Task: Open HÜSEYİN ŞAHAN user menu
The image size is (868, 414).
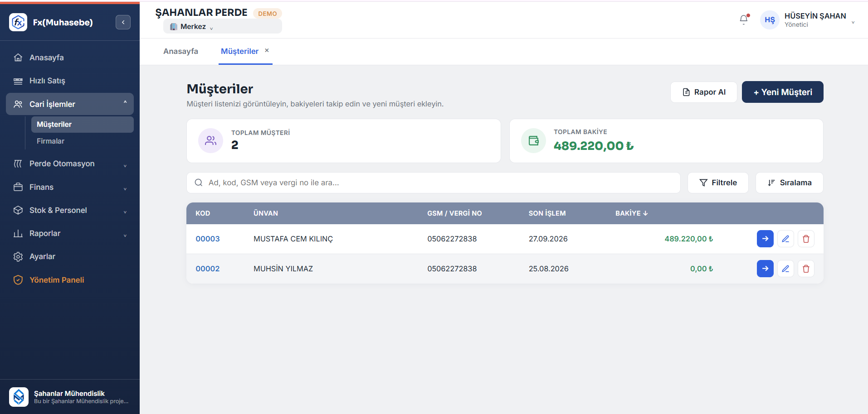Action: [x=808, y=20]
